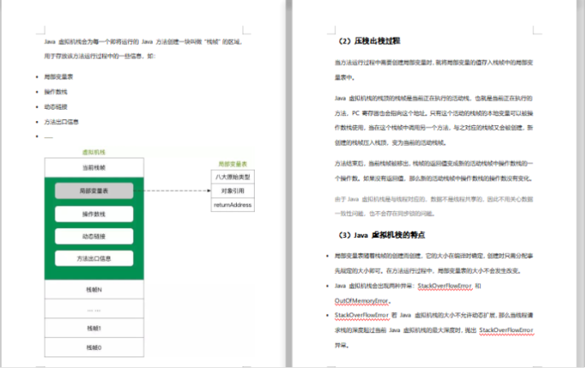The width and height of the screenshot is (588, 368).
Task: Click the green "局部变量表" title above the small table
Action: 233,164
